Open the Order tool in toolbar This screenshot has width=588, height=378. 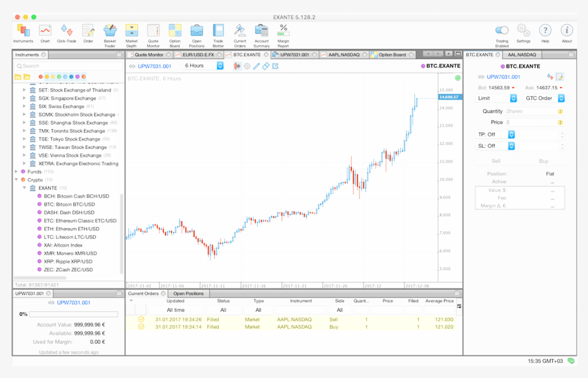click(x=88, y=33)
